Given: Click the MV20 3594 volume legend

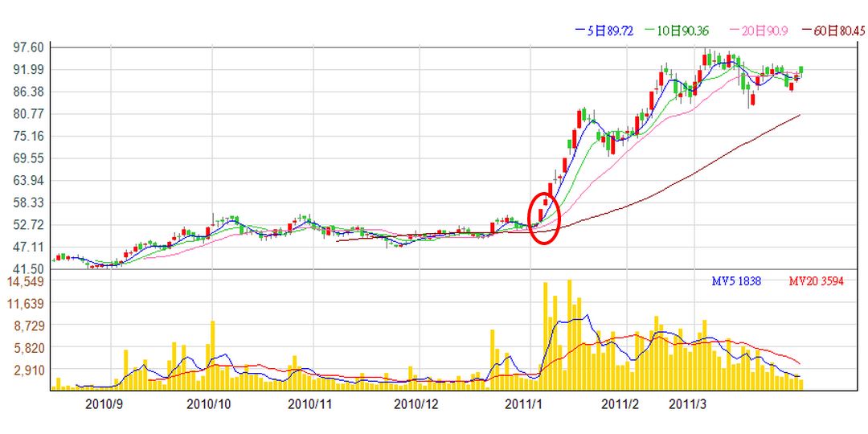Looking at the screenshot, I should [x=816, y=281].
